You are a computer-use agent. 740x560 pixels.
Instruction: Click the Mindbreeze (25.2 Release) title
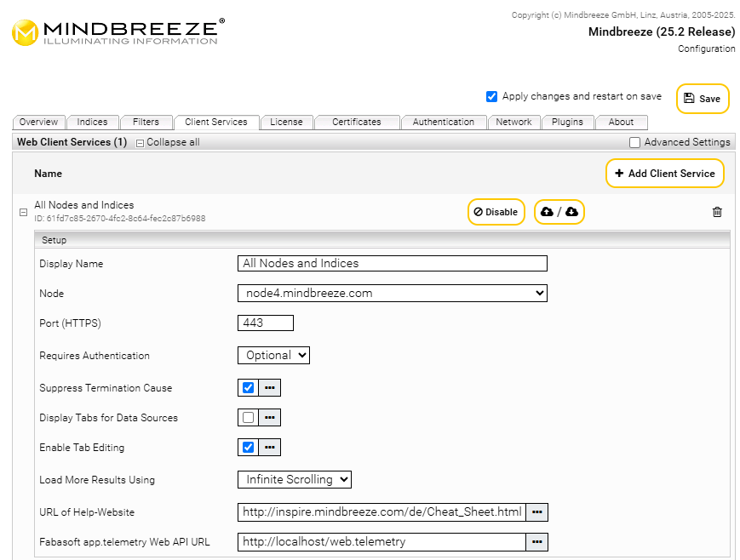click(662, 31)
